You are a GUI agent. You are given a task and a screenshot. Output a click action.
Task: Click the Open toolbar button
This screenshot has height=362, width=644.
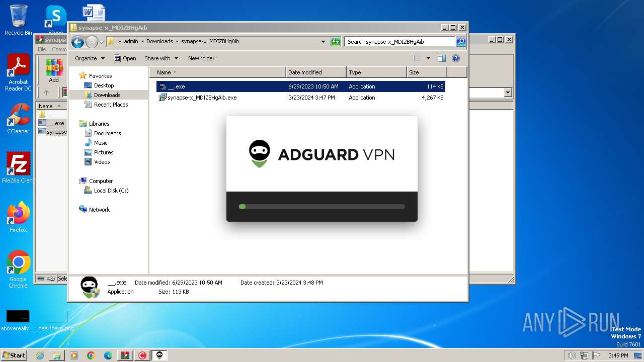click(x=125, y=58)
